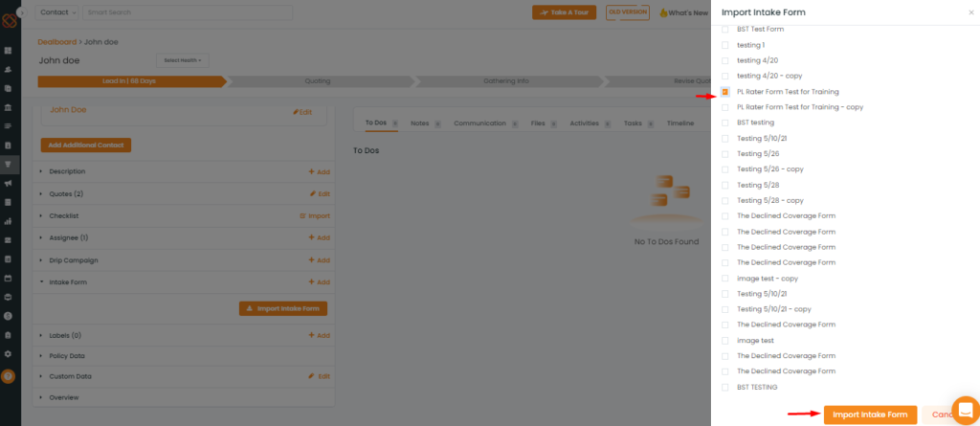Switch to the Notes tab
The width and height of the screenshot is (980, 426).
(x=419, y=123)
